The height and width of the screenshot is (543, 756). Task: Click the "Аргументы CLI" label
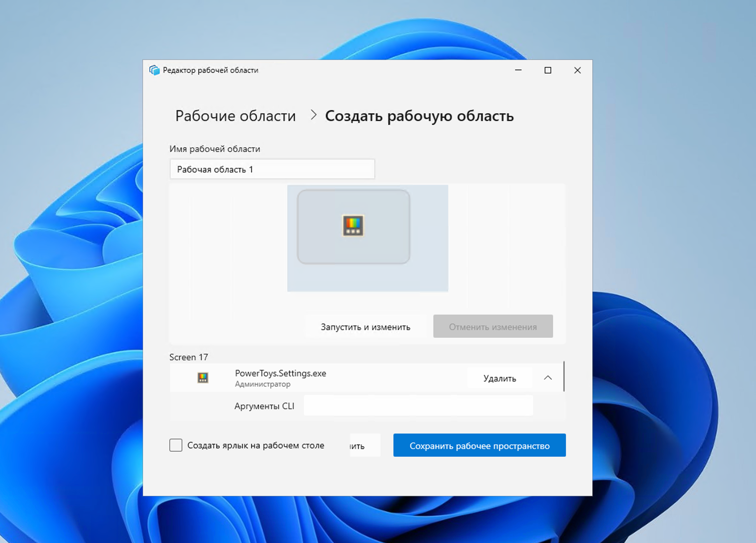[264, 406]
